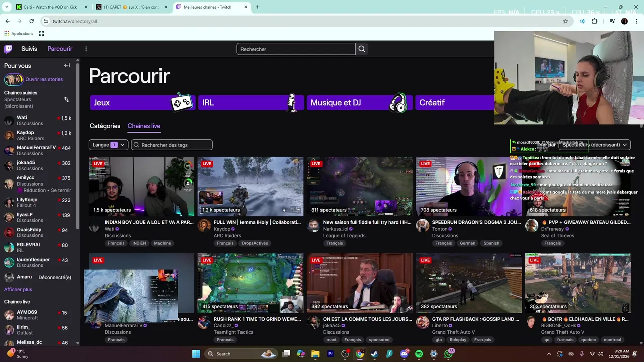644x362 pixels.
Task: Click DrFrenesy's channel avatar
Action: [x=531, y=225]
